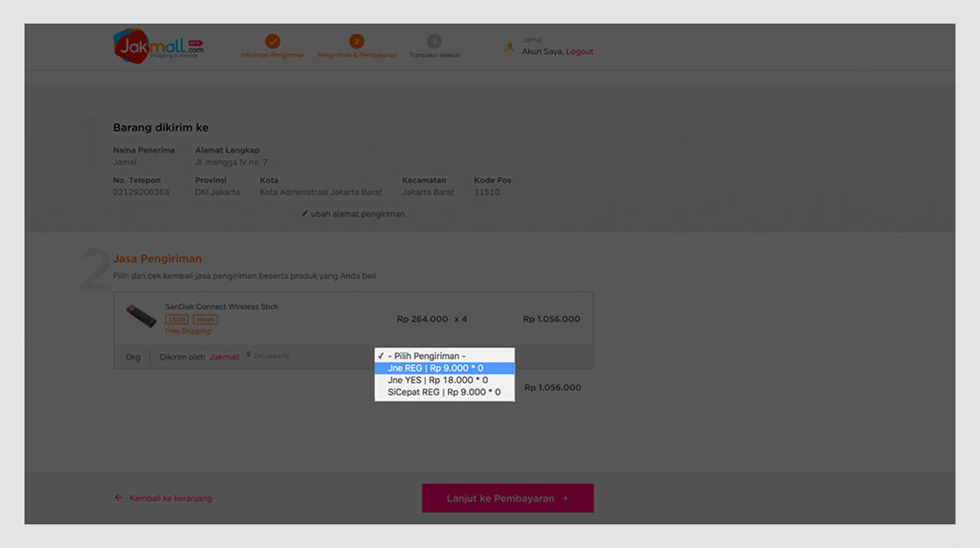The image size is (980, 548).
Task: Open the Akun Saya link
Action: (x=542, y=52)
